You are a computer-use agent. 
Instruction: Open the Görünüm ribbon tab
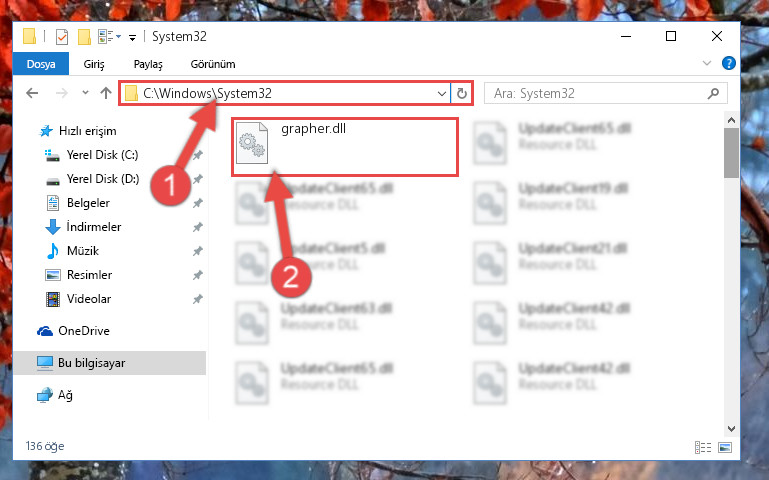pyautogui.click(x=213, y=64)
